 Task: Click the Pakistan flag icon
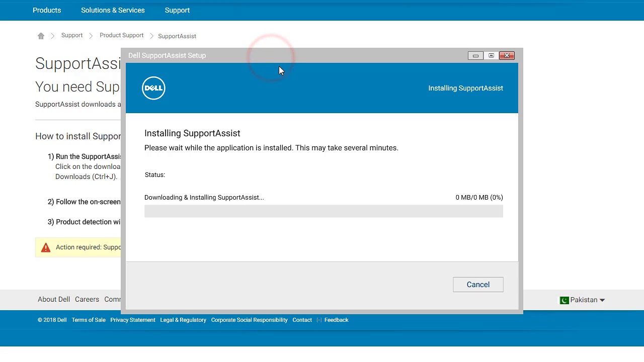pyautogui.click(x=564, y=300)
